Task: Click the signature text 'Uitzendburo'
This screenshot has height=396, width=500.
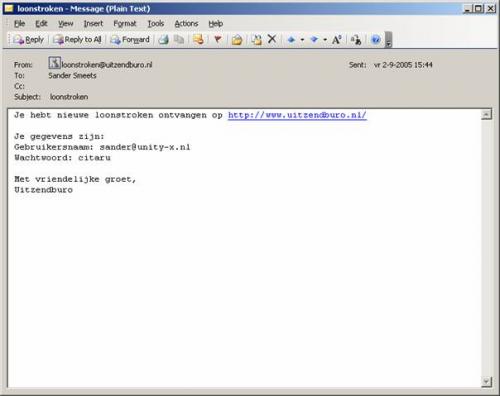Action: pos(43,190)
